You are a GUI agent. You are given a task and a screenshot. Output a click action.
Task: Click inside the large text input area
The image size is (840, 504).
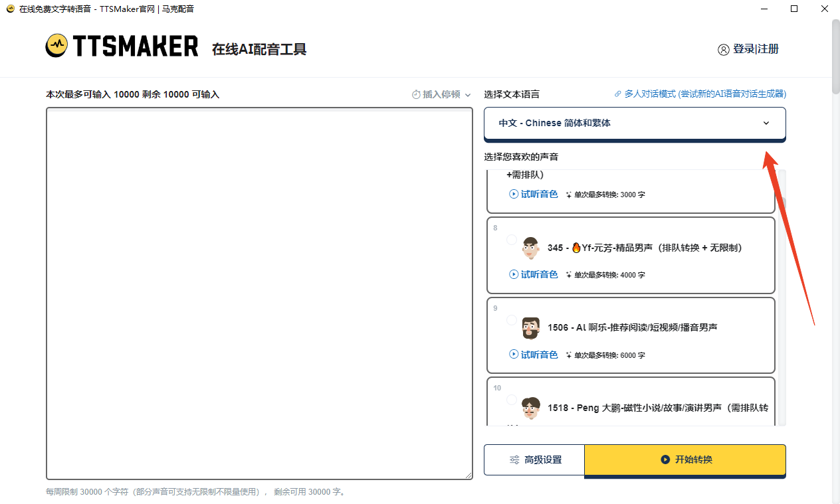click(x=259, y=292)
